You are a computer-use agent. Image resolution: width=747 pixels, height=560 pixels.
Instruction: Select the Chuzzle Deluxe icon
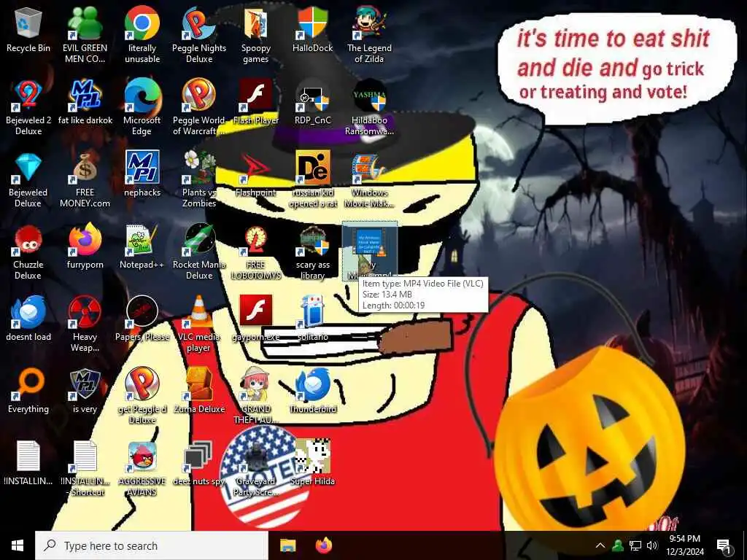pos(28,240)
